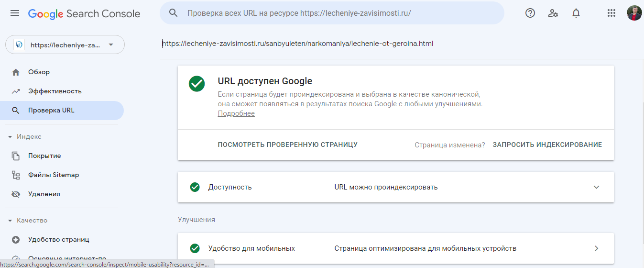The image size is (644, 268).
Task: Open the notifications bell
Action: 576,13
